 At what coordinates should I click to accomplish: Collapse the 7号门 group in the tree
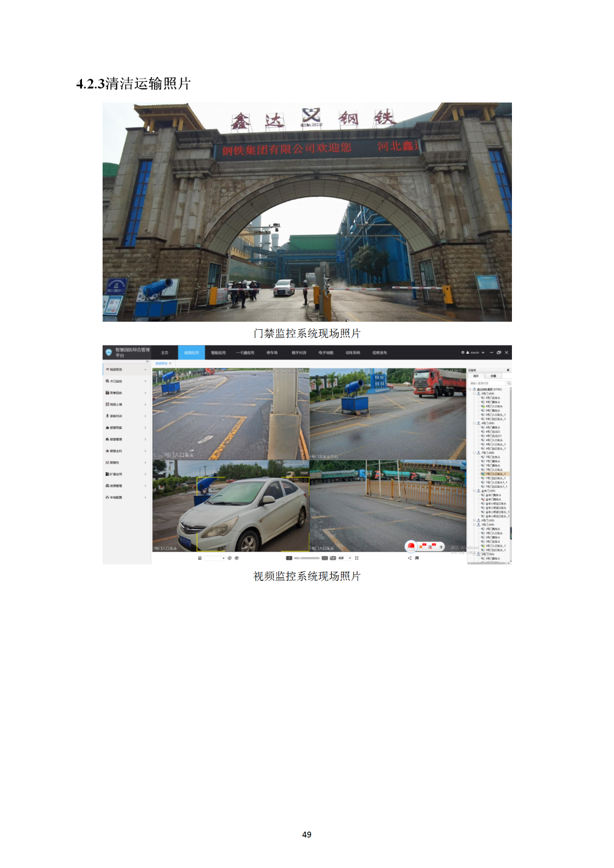pos(474,453)
